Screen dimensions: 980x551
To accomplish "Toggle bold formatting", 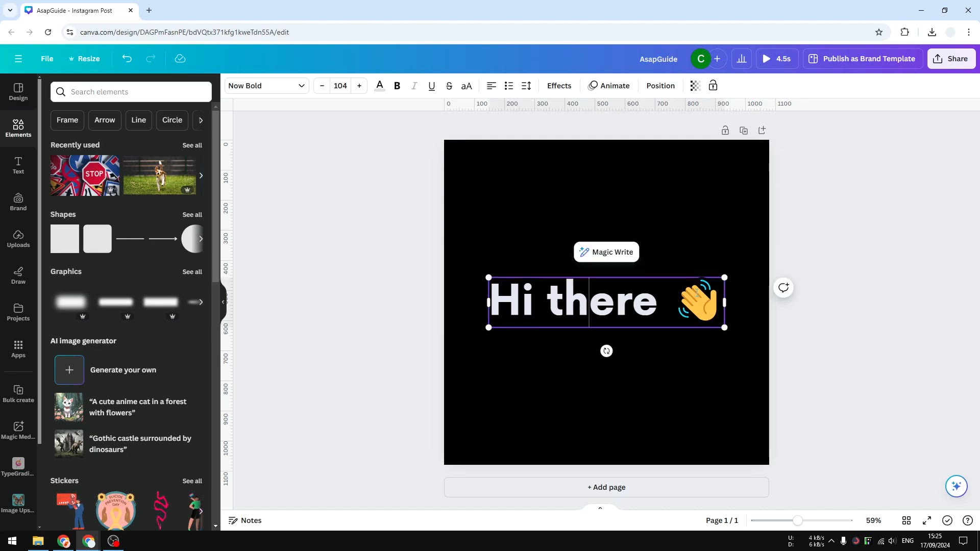I will pyautogui.click(x=397, y=86).
